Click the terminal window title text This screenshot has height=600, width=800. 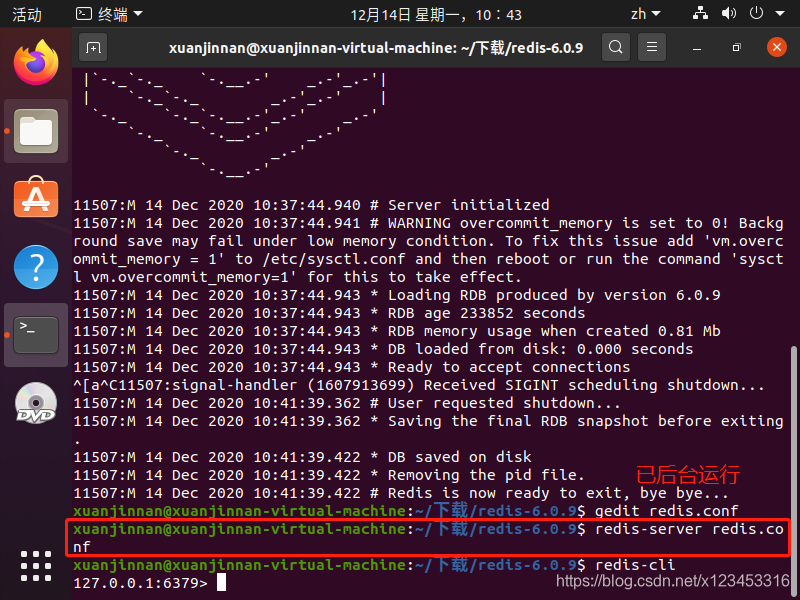tap(376, 48)
